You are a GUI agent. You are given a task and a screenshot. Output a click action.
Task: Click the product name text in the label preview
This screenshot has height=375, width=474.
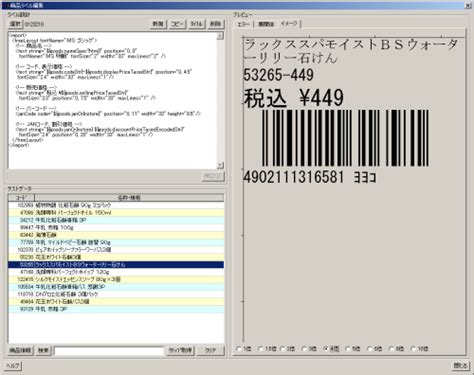pos(351,51)
